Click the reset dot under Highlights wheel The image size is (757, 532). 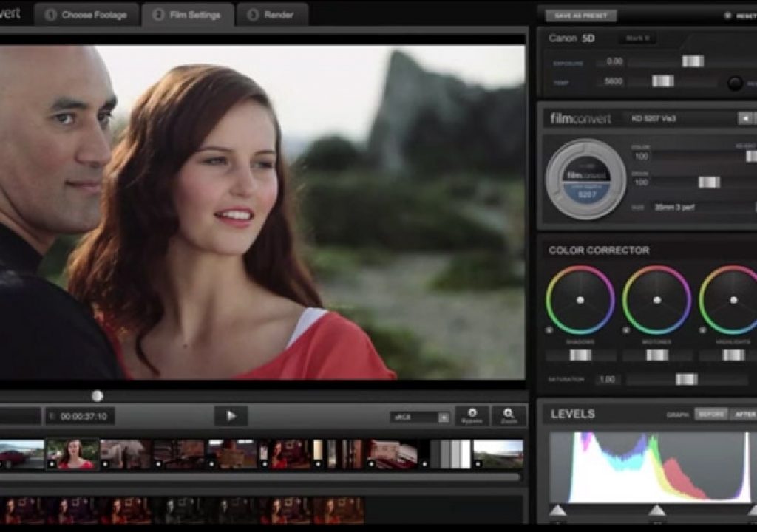(x=703, y=330)
